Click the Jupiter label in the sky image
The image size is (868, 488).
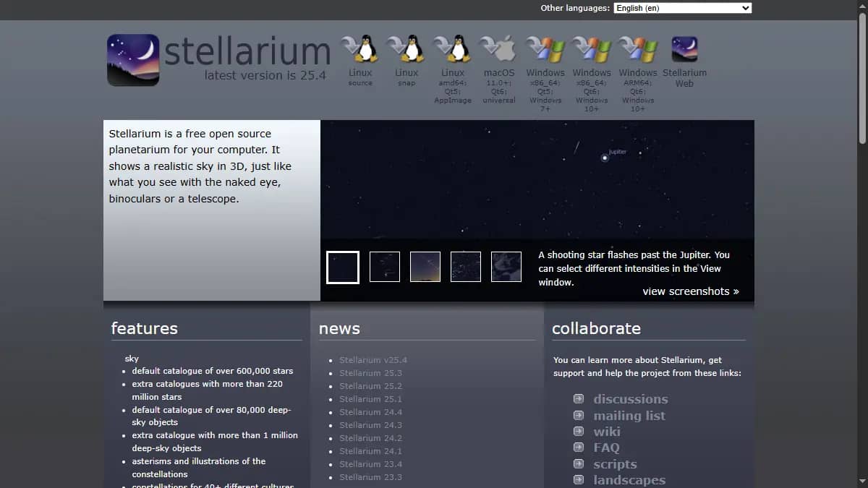click(618, 152)
